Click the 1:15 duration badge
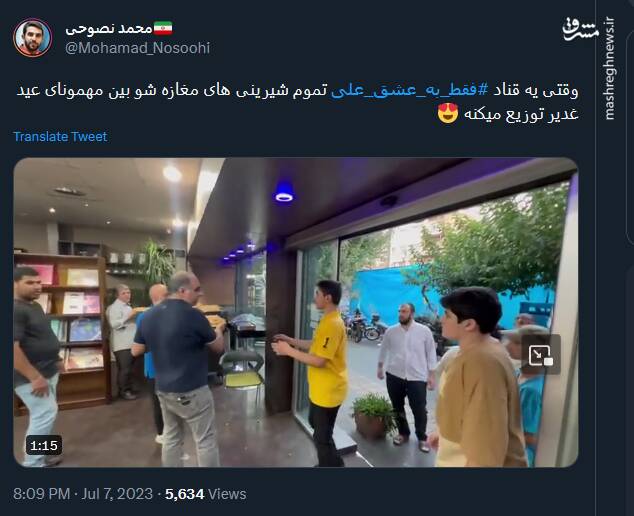This screenshot has height=516, width=634. pyautogui.click(x=44, y=446)
